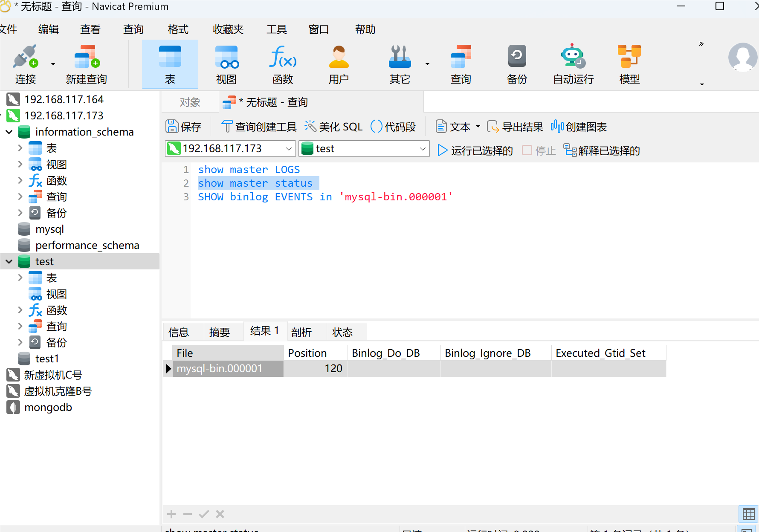Open the User (用户) management icon
The image size is (759, 532).
pyautogui.click(x=339, y=64)
